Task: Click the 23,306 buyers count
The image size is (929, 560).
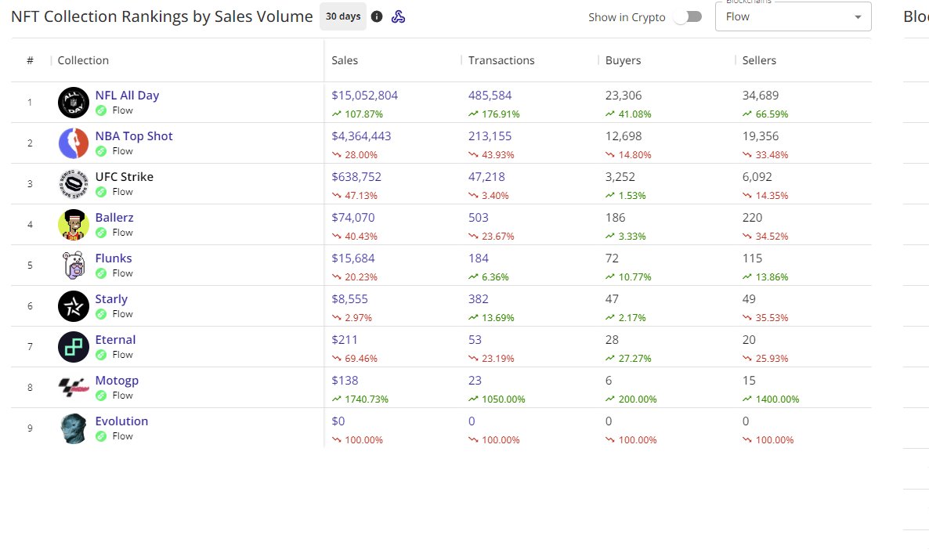Action: [624, 96]
